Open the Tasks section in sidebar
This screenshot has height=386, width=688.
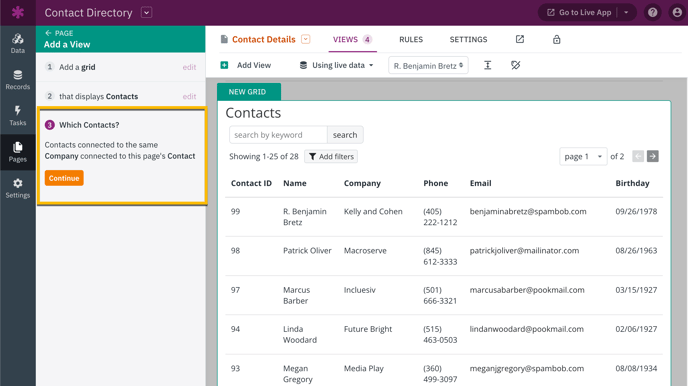(18, 116)
